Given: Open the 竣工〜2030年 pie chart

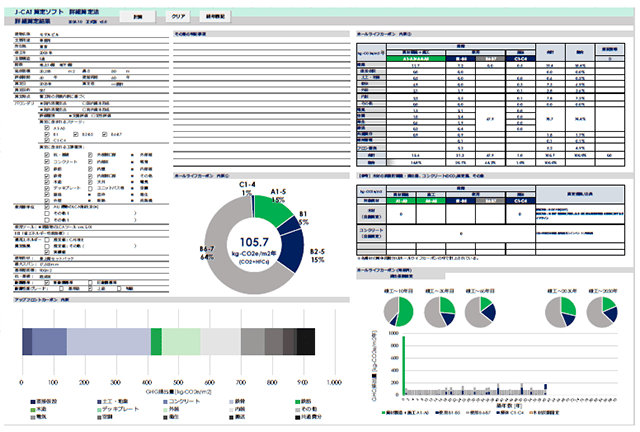Looking at the screenshot, I should pos(560,312).
